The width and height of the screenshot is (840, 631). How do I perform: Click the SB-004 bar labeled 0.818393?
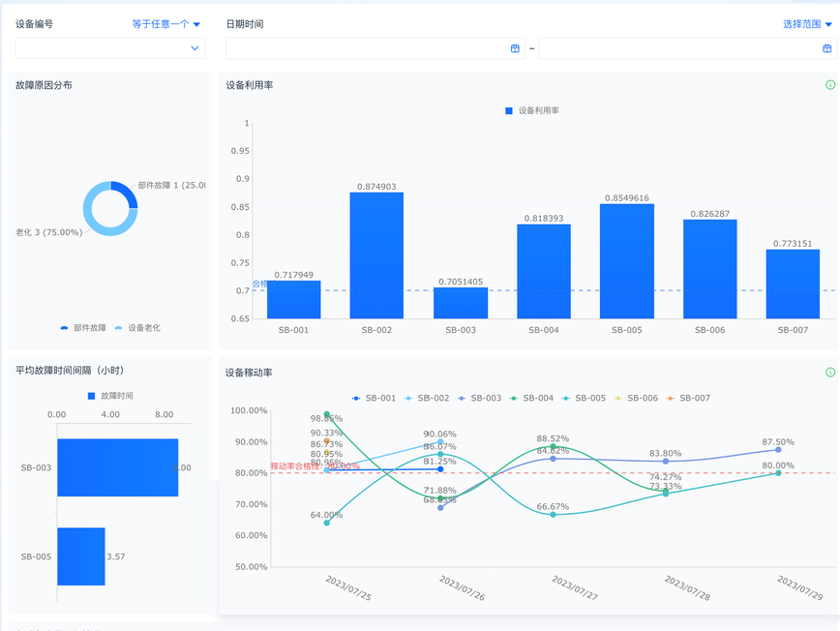click(544, 272)
